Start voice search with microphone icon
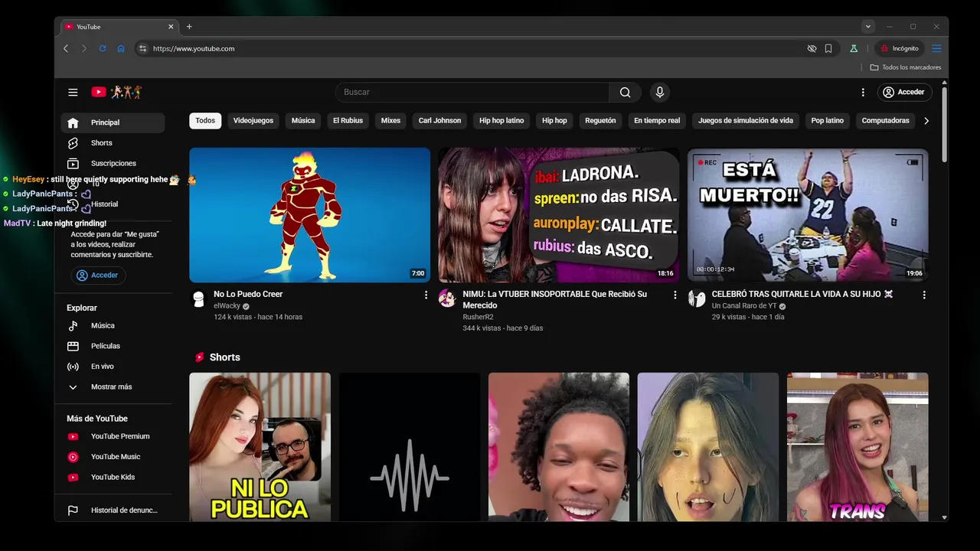This screenshot has height=551, width=980. [x=660, y=92]
